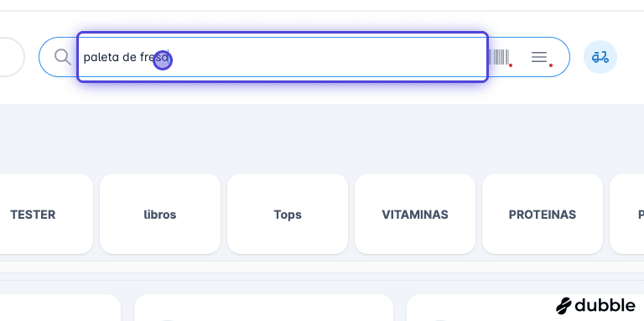Click the red dot beside barcode icon

coord(511,65)
